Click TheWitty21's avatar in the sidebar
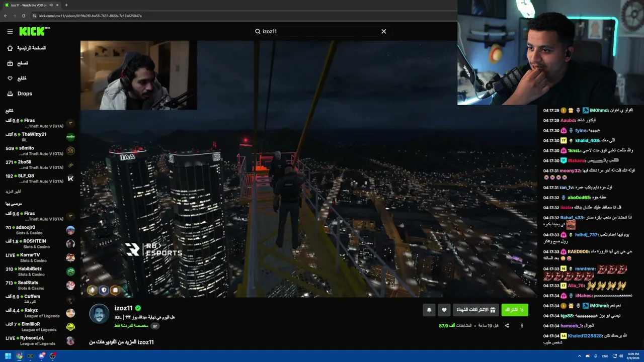Viewport: 644px width, 362px height. pos(70,137)
